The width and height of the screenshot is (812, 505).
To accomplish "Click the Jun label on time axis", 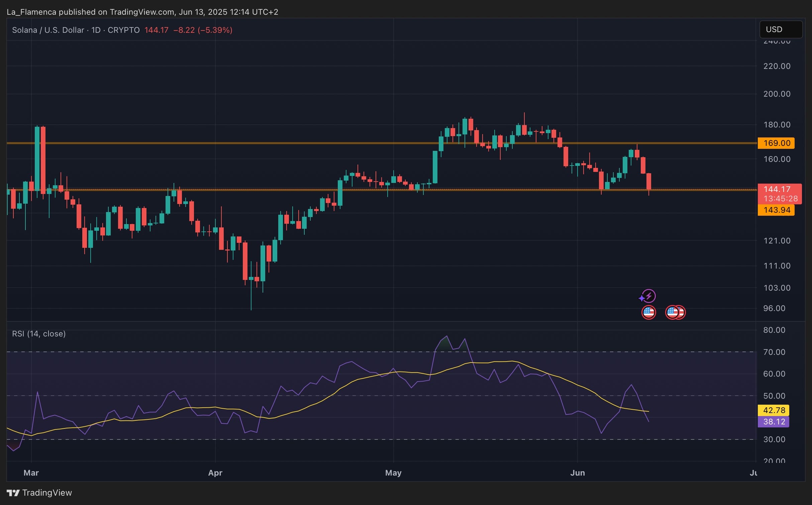I will pyautogui.click(x=577, y=473).
